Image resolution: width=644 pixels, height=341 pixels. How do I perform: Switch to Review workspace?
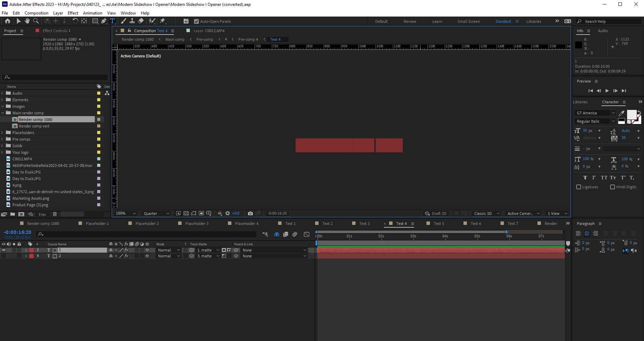pyautogui.click(x=410, y=21)
